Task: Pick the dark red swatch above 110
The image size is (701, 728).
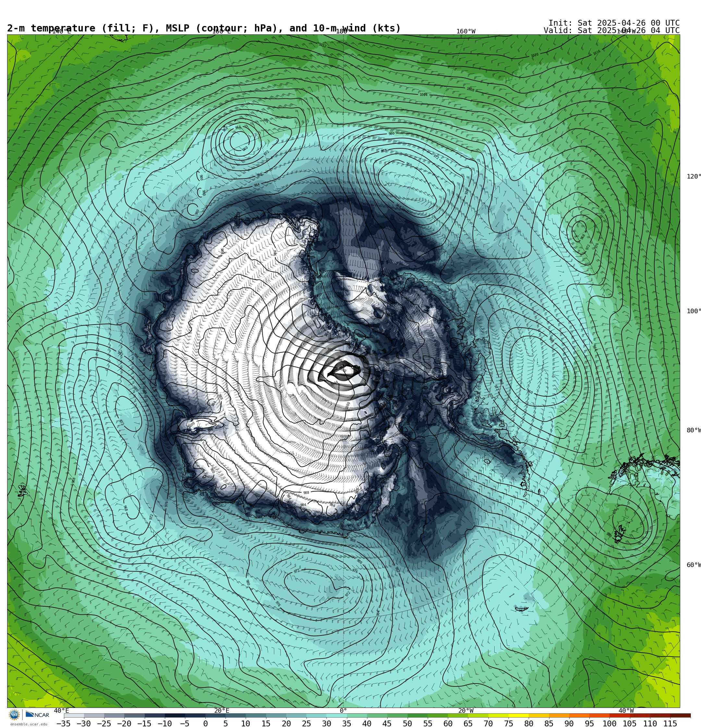Action: click(660, 715)
